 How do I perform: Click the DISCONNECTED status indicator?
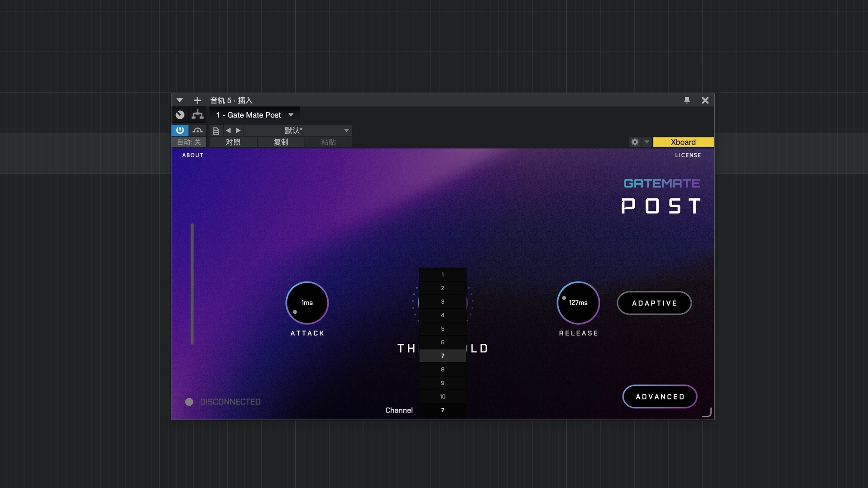[223, 402]
